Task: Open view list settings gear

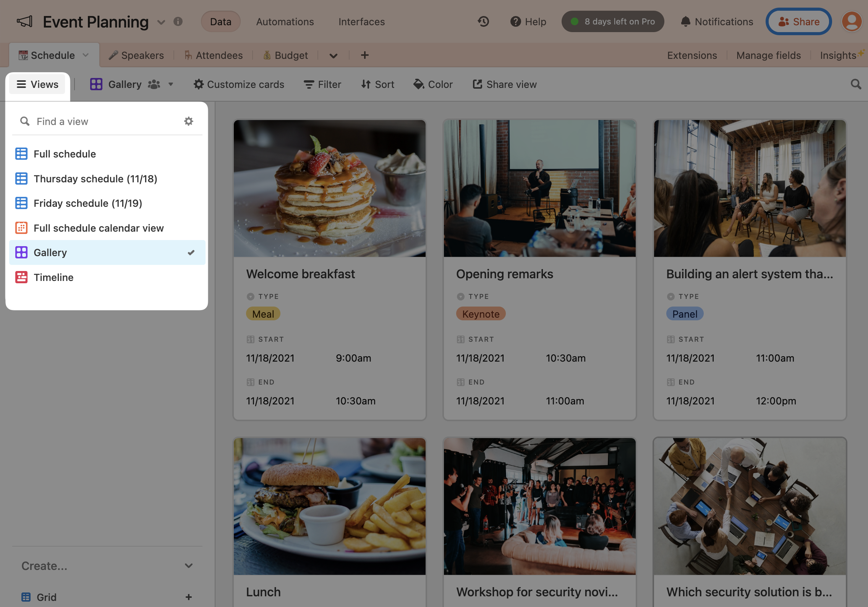Action: [x=189, y=121]
